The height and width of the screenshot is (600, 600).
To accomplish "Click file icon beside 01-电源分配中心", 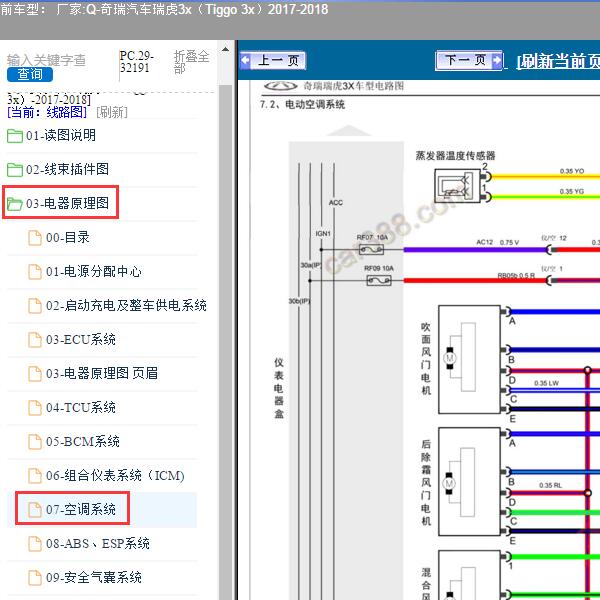I will (35, 272).
